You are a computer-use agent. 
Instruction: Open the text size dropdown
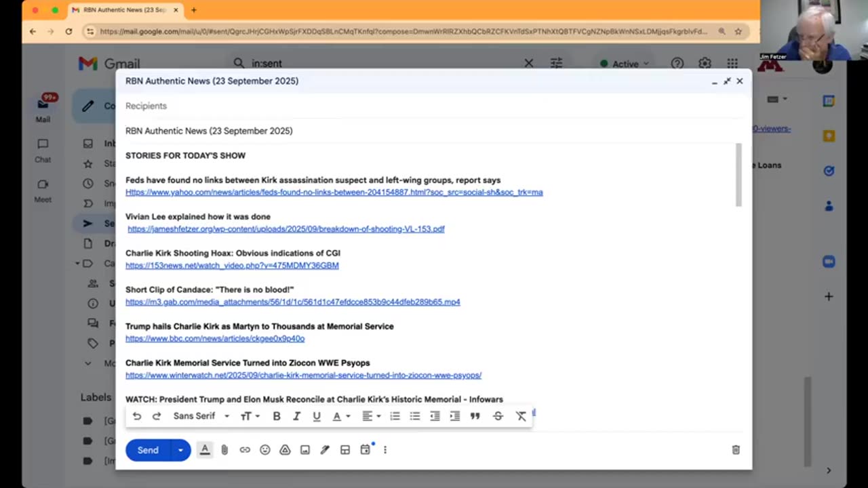pos(250,416)
